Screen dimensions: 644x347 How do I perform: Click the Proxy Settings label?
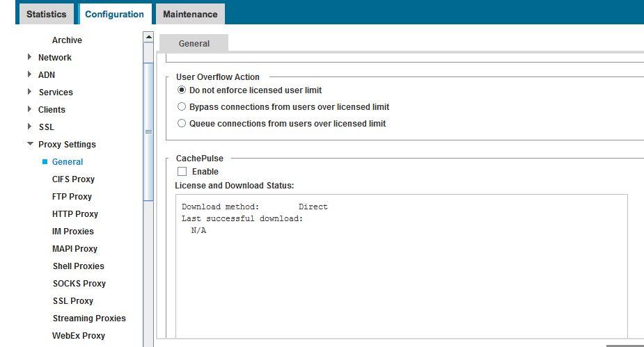(67, 145)
